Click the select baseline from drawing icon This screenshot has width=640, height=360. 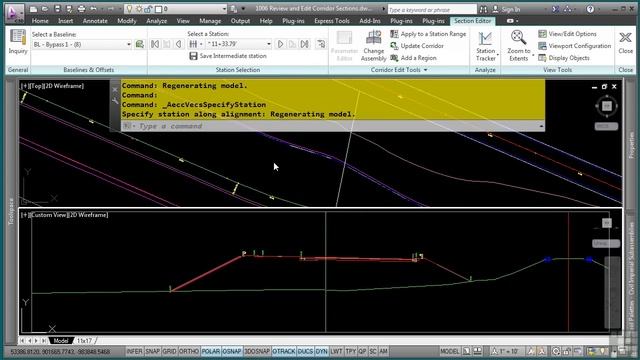click(x=140, y=44)
